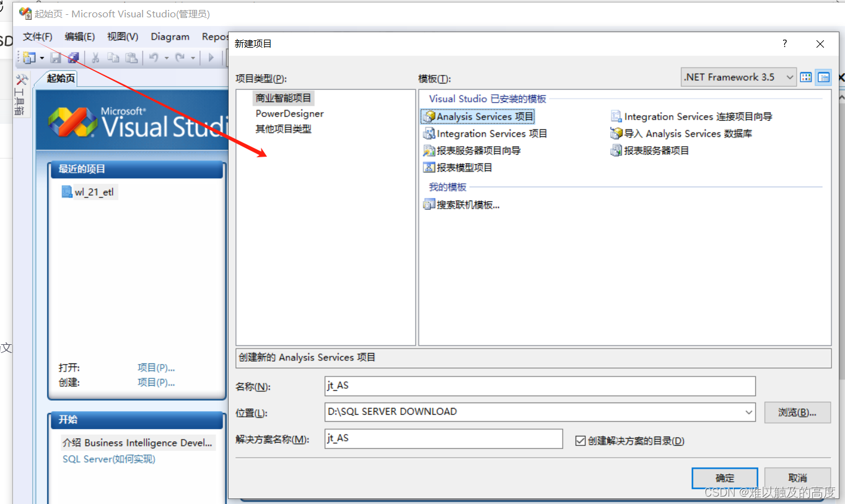This screenshot has height=504, width=845.
Task: Select 商业智能项目 project type
Action: pos(284,98)
